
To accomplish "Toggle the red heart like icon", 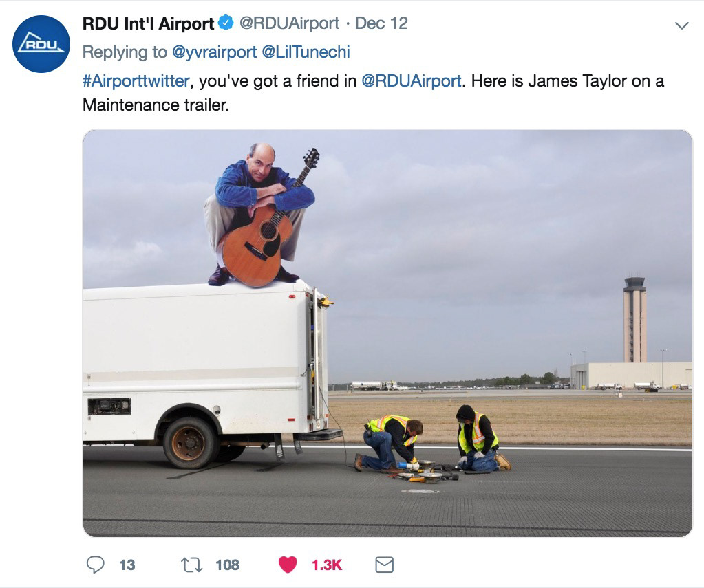I will click(x=288, y=565).
